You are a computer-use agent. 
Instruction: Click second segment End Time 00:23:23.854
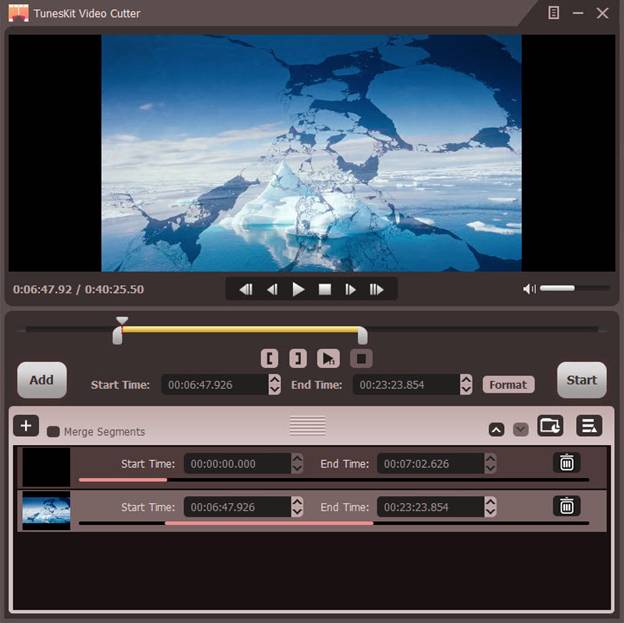(431, 507)
